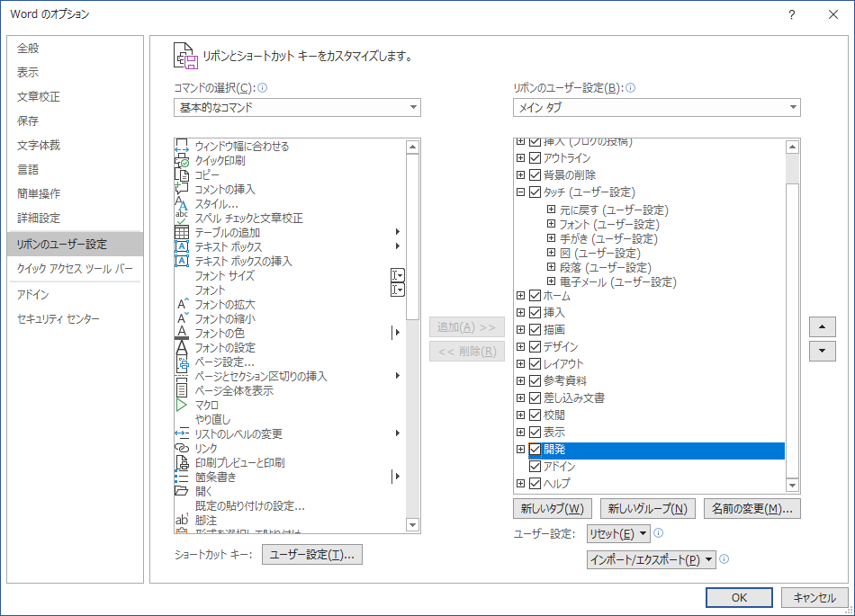Viewport: 855px width, 616px height.
Task: Click the 新しいタブ button
Action: pyautogui.click(x=553, y=509)
